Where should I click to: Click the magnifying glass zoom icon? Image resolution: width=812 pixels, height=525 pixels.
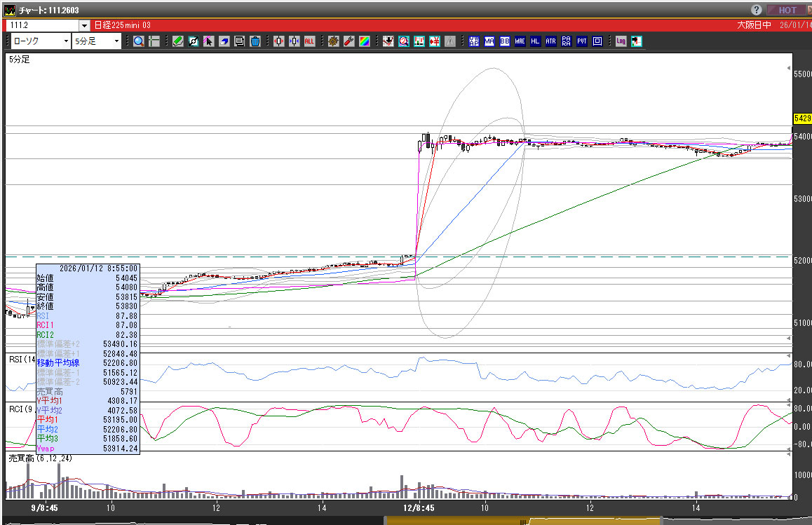click(138, 41)
